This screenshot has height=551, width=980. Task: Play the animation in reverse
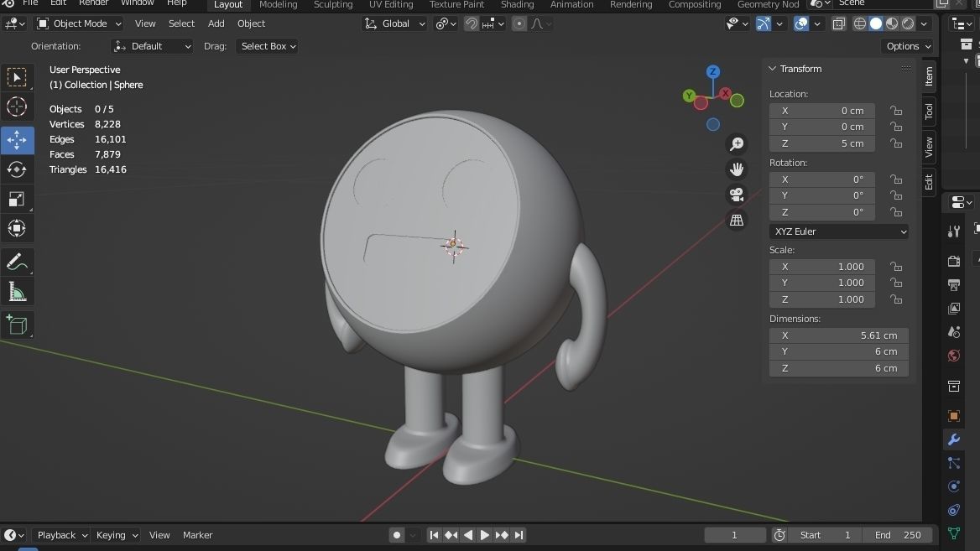pos(467,535)
